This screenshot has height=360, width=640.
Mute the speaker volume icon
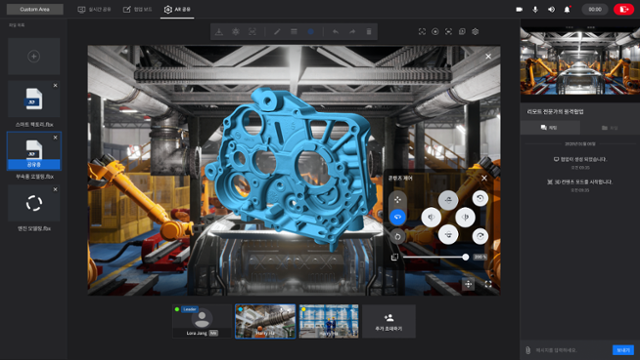pos(551,9)
